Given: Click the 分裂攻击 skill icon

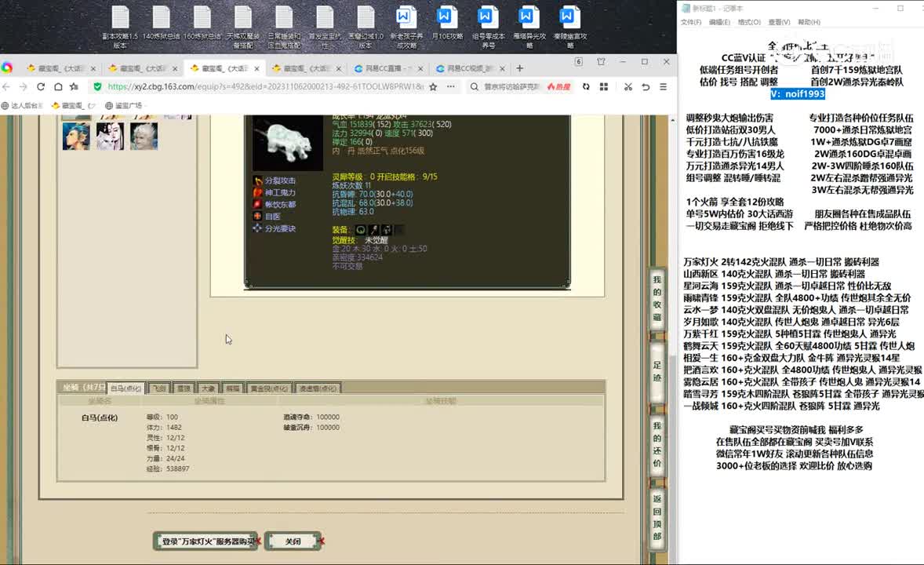Looking at the screenshot, I should coord(257,180).
